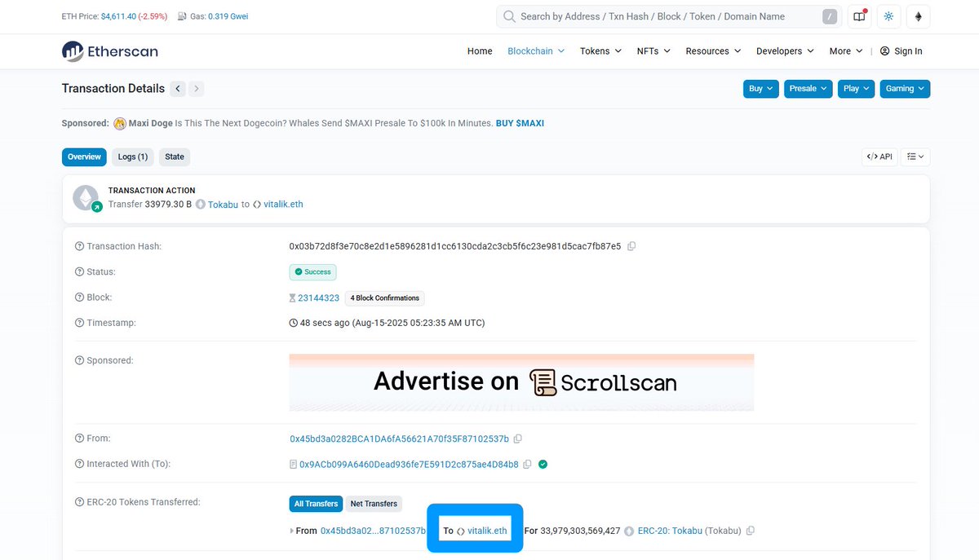
Task: Click the Sign In link
Action: point(901,51)
